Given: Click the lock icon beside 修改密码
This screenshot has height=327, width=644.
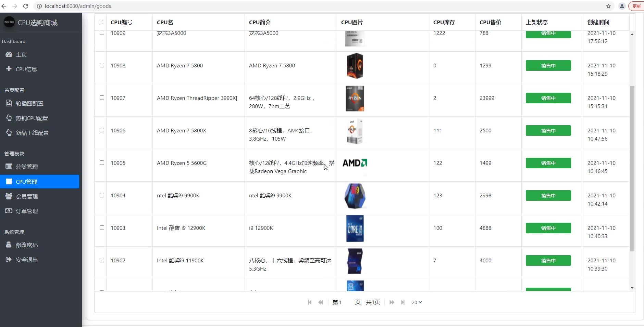Looking at the screenshot, I should pyautogui.click(x=9, y=245).
